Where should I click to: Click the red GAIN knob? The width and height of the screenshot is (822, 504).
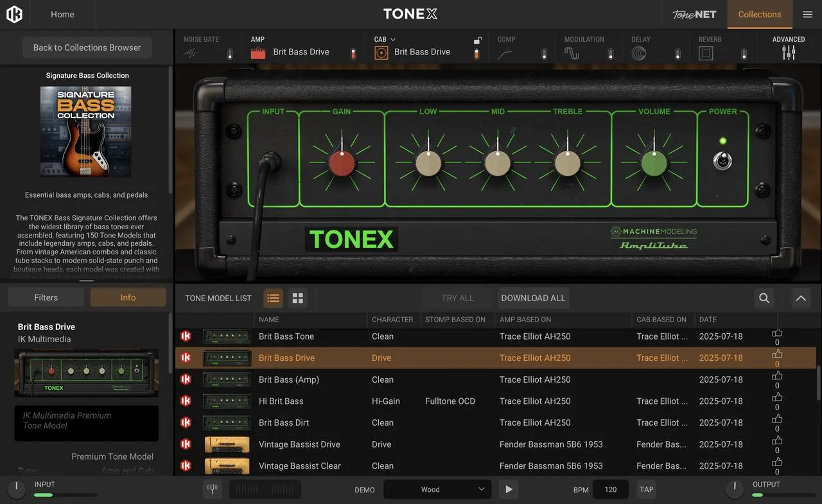click(x=342, y=164)
